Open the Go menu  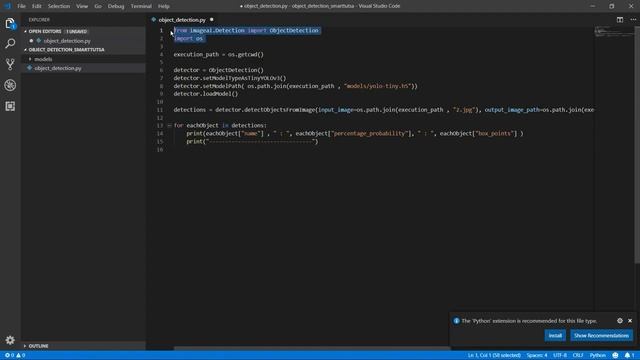(98, 6)
